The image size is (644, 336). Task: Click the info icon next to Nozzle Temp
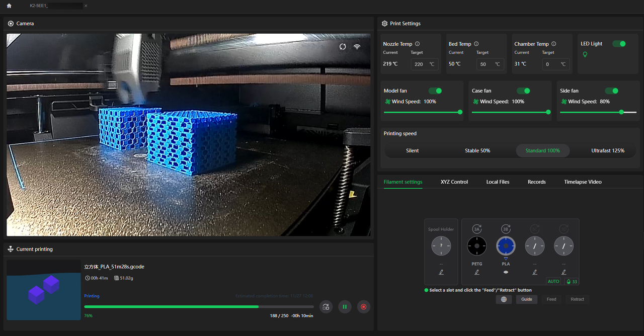[418, 44]
